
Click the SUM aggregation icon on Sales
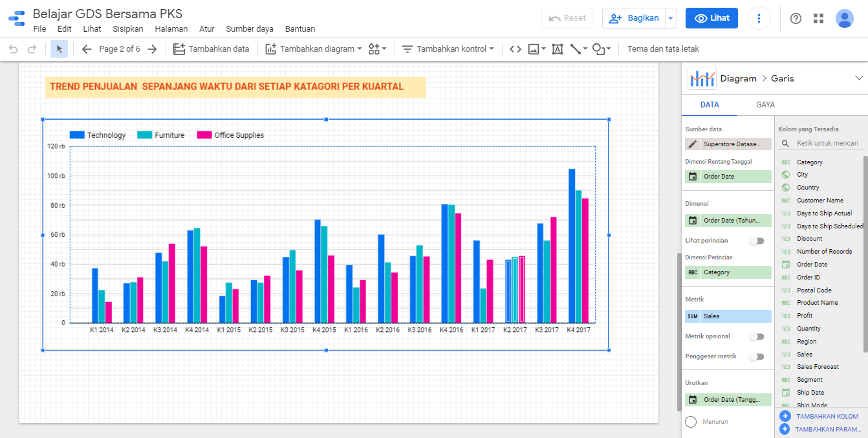click(x=693, y=316)
